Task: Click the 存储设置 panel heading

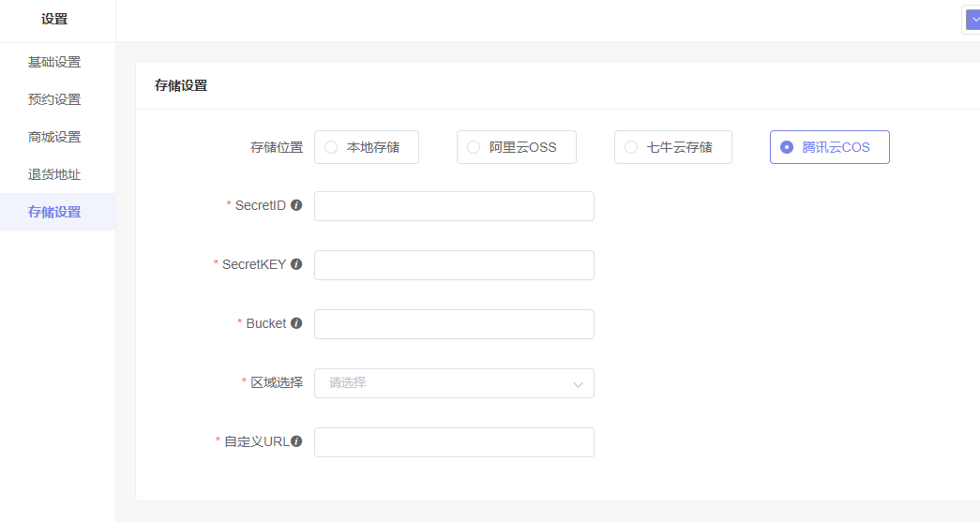Action: click(181, 85)
